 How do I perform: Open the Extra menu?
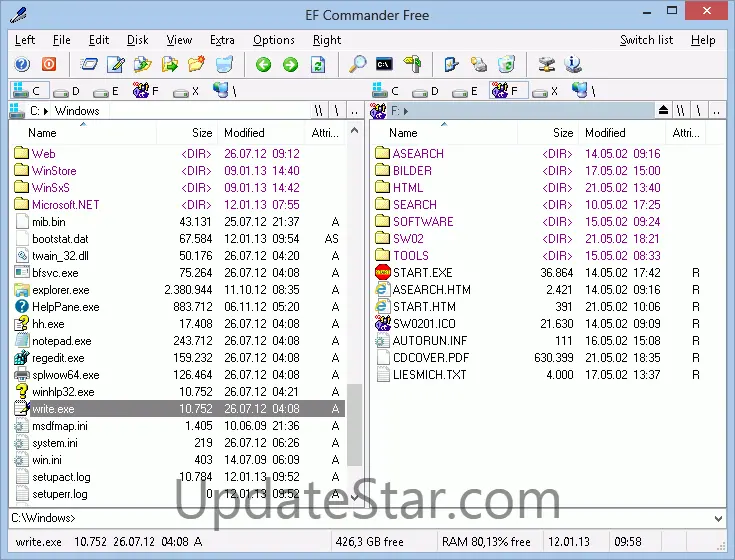[222, 40]
